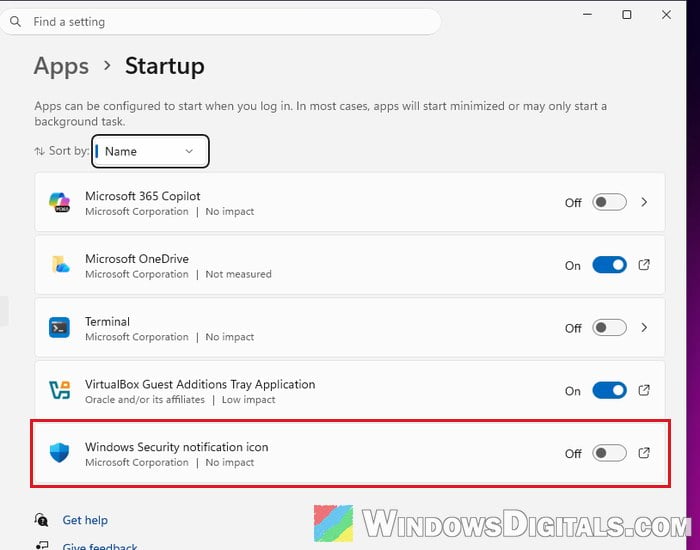Click Oracle and/or its affiliates text
The width and height of the screenshot is (700, 550).
pyautogui.click(x=145, y=400)
